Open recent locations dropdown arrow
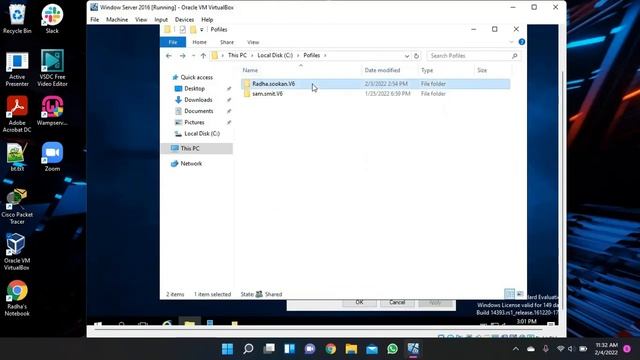 coord(193,56)
